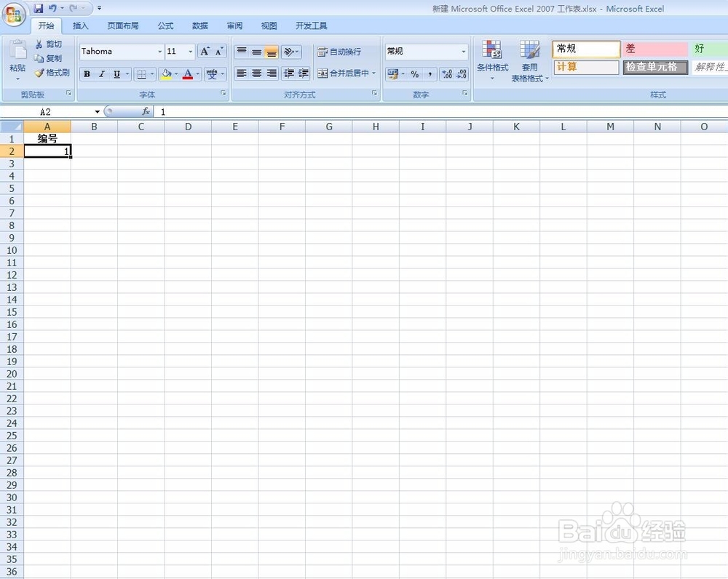Apply the 检查单元格 cell style

pos(655,67)
